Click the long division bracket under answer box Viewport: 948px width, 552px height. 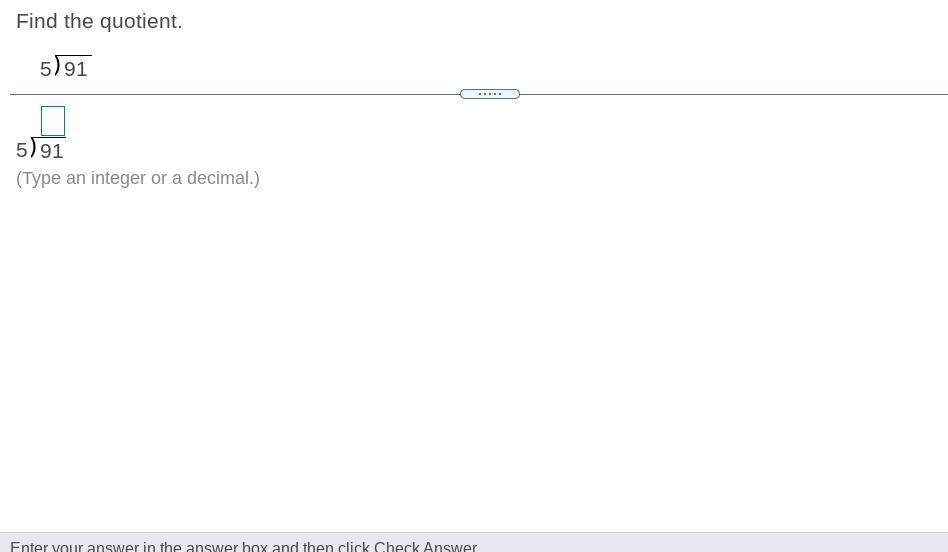(33, 146)
